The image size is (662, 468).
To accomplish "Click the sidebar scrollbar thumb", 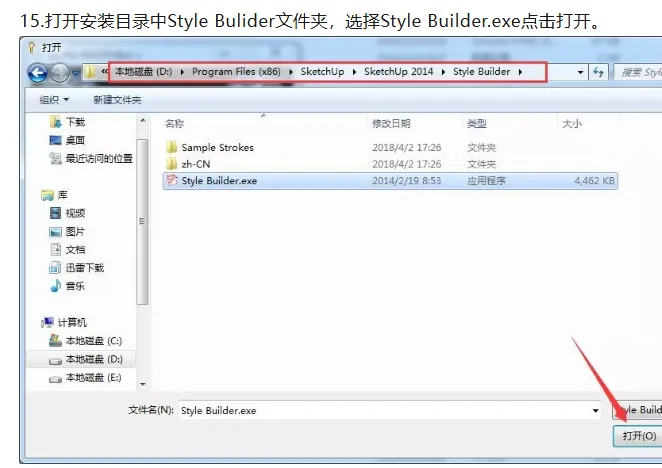I will click(x=143, y=222).
